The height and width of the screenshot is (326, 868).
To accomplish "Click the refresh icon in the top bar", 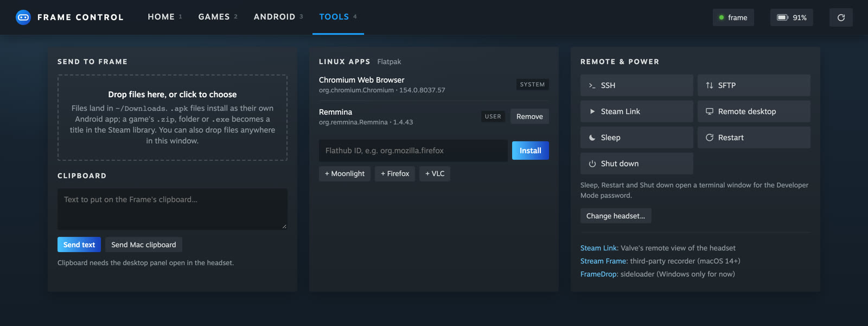I will pyautogui.click(x=841, y=17).
